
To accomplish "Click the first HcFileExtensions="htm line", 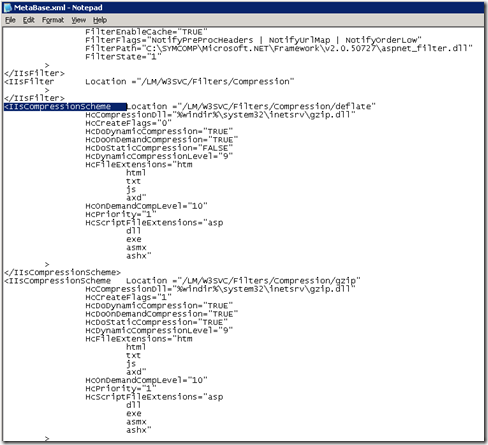I will click(139, 165).
